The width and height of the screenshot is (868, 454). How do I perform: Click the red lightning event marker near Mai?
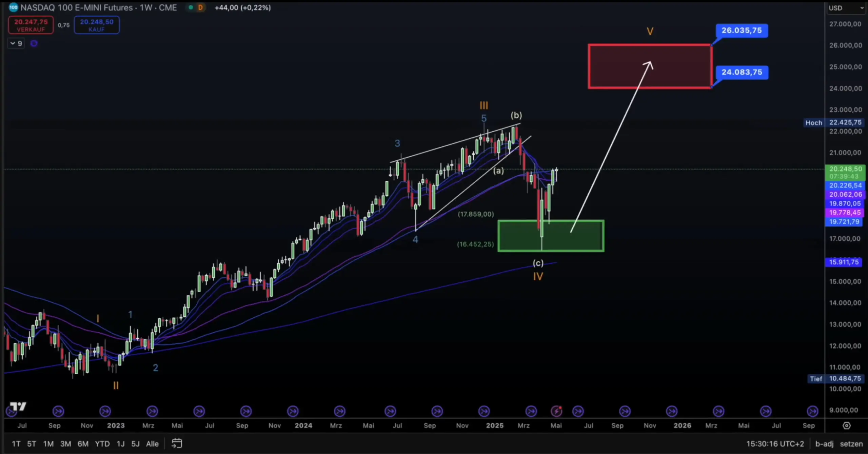[x=556, y=411]
